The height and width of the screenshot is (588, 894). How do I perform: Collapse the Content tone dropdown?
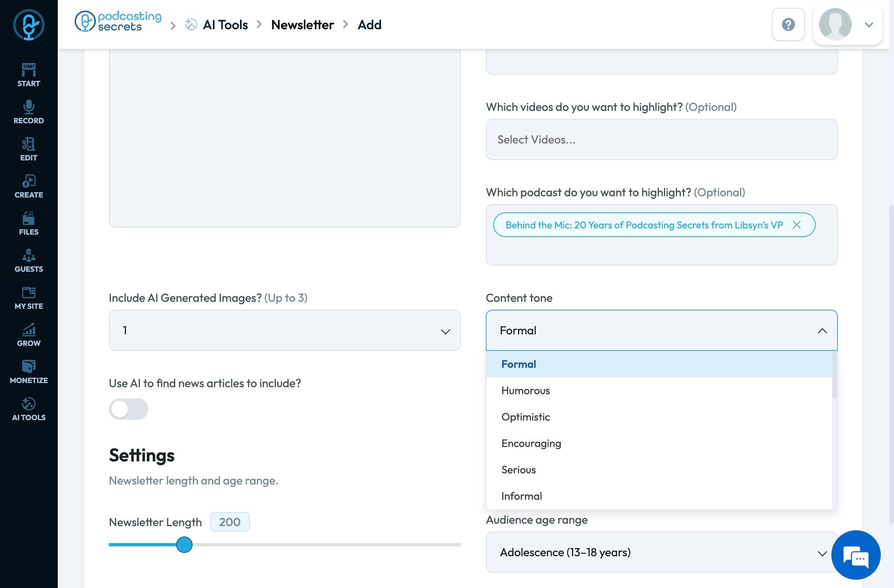[822, 331]
